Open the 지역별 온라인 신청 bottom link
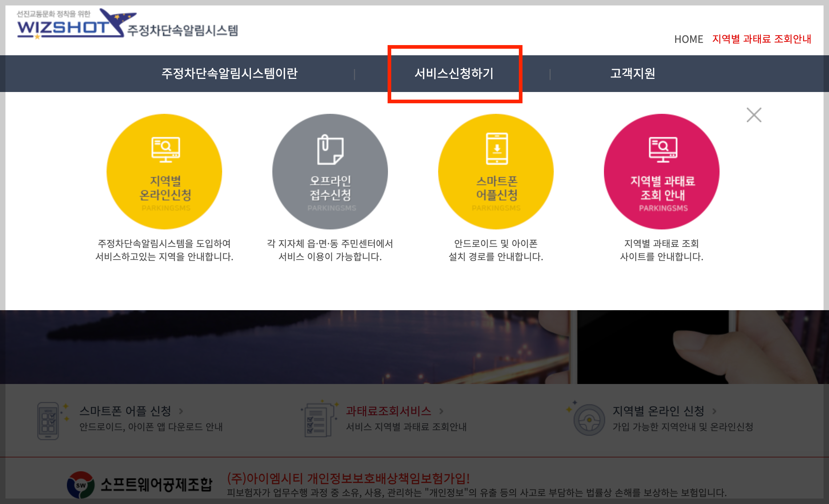This screenshot has height=504, width=829. (658, 411)
